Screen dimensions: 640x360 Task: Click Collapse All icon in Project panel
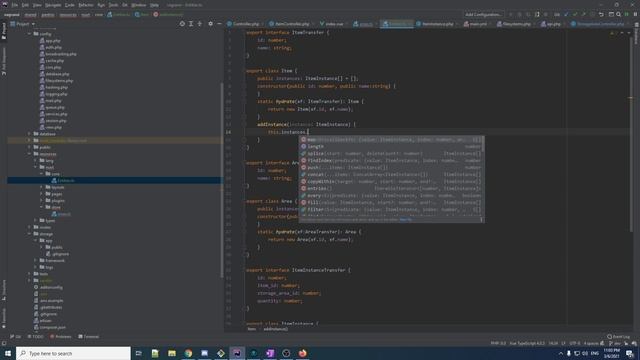(200, 24)
